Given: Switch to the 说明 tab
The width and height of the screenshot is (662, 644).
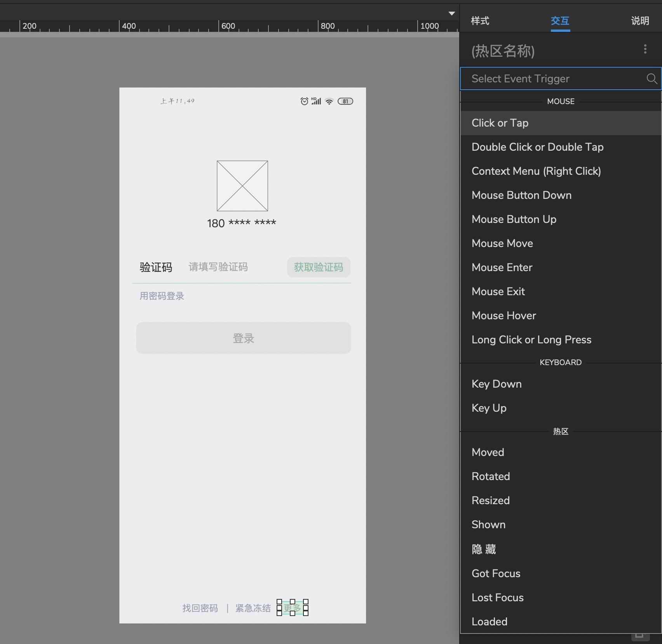Looking at the screenshot, I should pyautogui.click(x=639, y=21).
